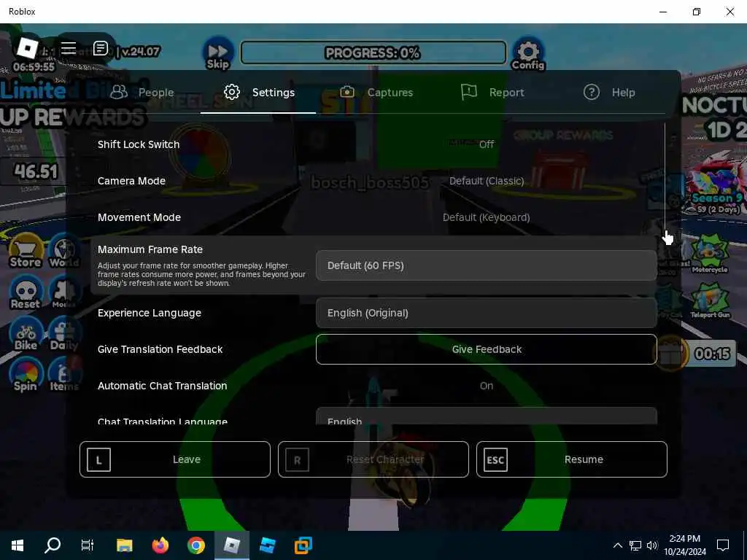Launch Chrome from taskbar
The height and width of the screenshot is (560, 747).
click(x=196, y=545)
